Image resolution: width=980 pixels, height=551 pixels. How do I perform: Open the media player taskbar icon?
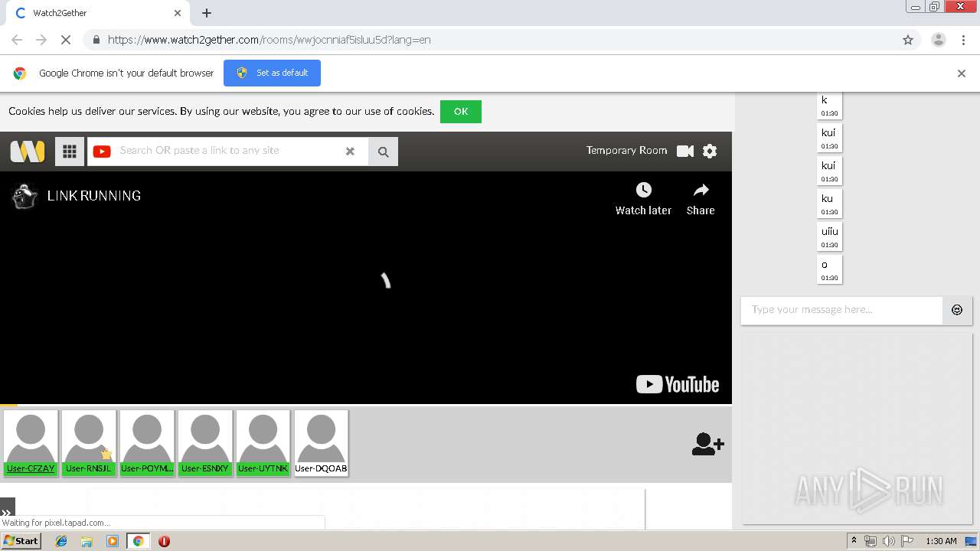113,541
